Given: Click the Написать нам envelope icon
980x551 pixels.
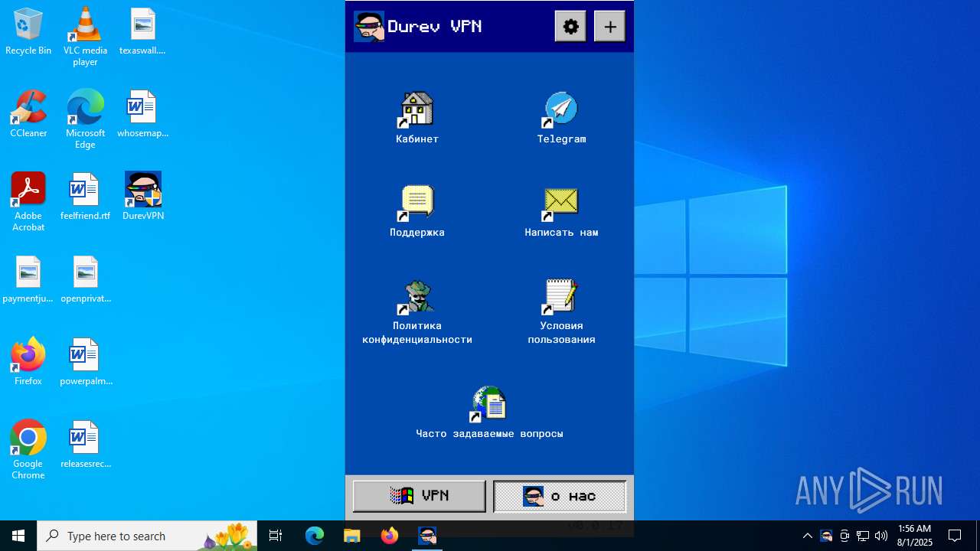Looking at the screenshot, I should pos(560,203).
